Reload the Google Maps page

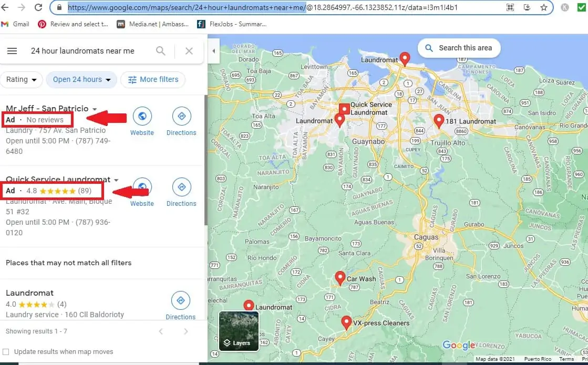(x=38, y=7)
